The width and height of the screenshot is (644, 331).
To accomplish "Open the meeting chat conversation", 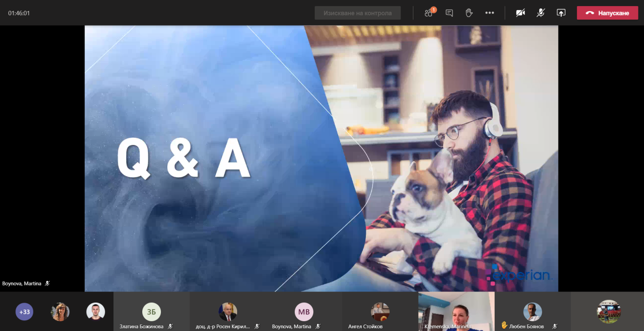I will [x=449, y=13].
